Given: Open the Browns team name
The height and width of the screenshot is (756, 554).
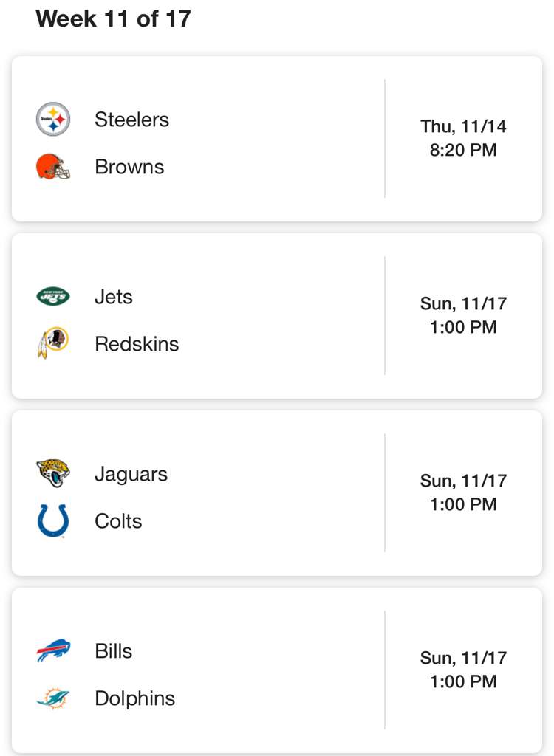Looking at the screenshot, I should point(129,167).
